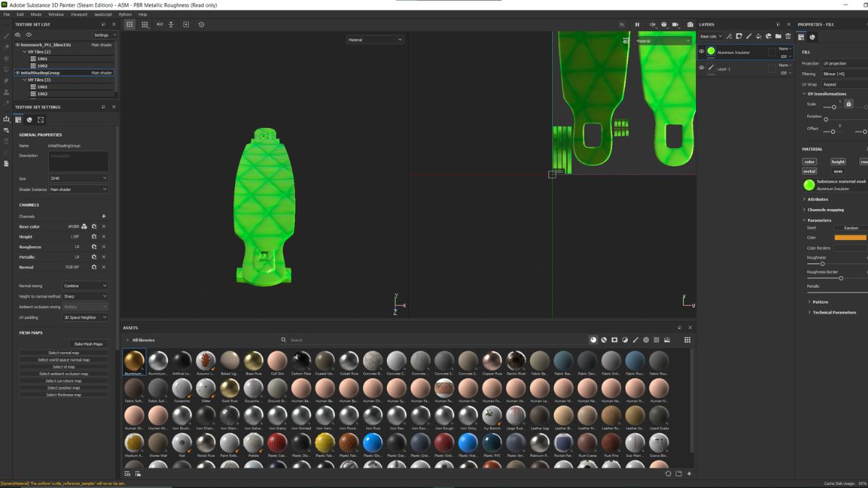Click the Rotation slider handle
Image resolution: width=868 pixels, height=488 pixels.
[826, 119]
